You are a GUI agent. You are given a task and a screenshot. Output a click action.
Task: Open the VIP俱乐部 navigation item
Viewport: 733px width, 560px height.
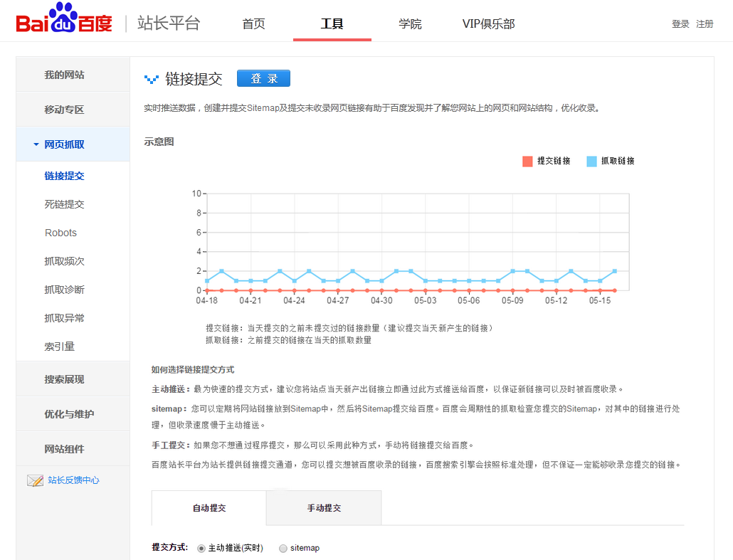point(488,24)
